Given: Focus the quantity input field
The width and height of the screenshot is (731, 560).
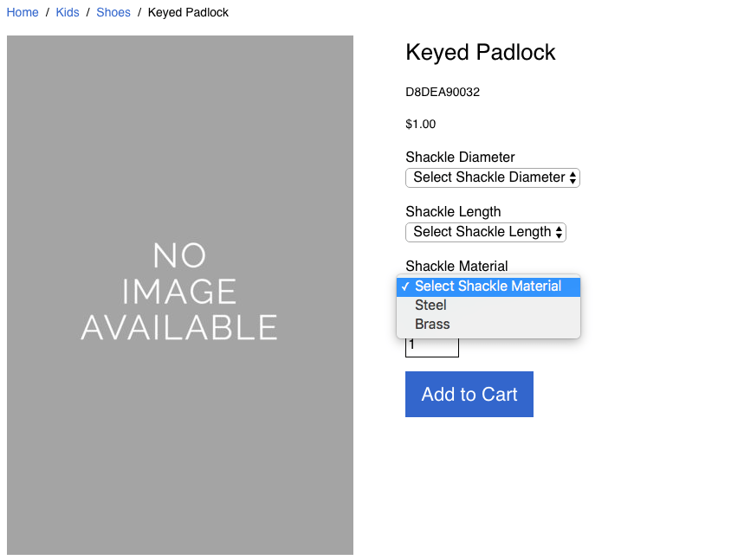Looking at the screenshot, I should click(431, 345).
